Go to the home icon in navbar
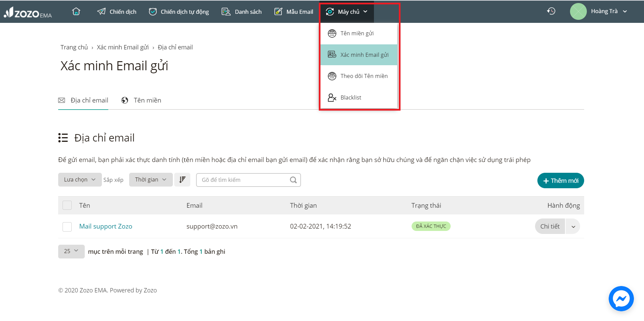Screen dimensions: 644x321 76,11
